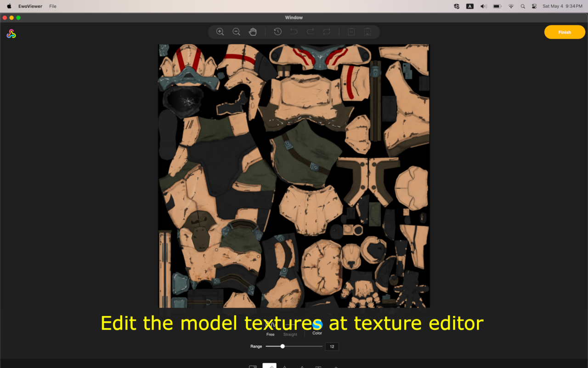Open the File menu

53,6
